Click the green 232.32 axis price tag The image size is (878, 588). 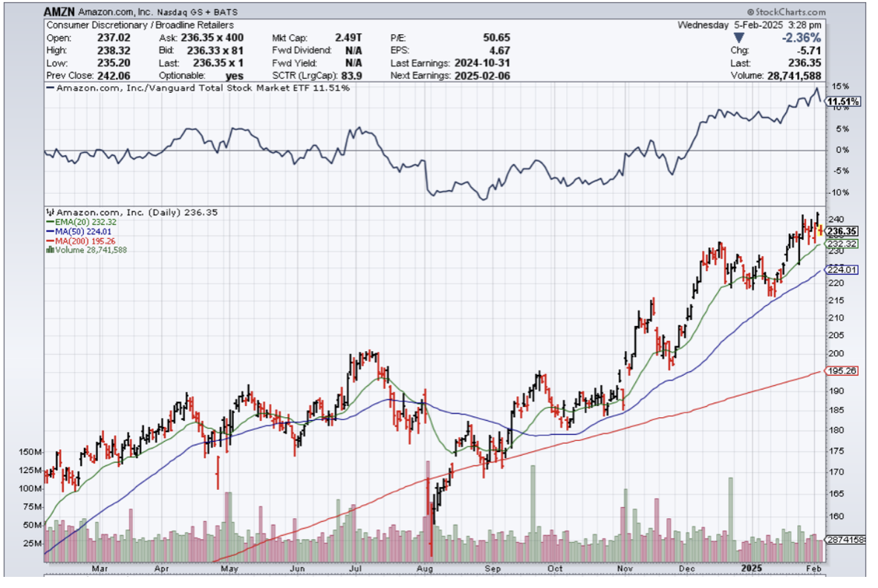pos(842,244)
